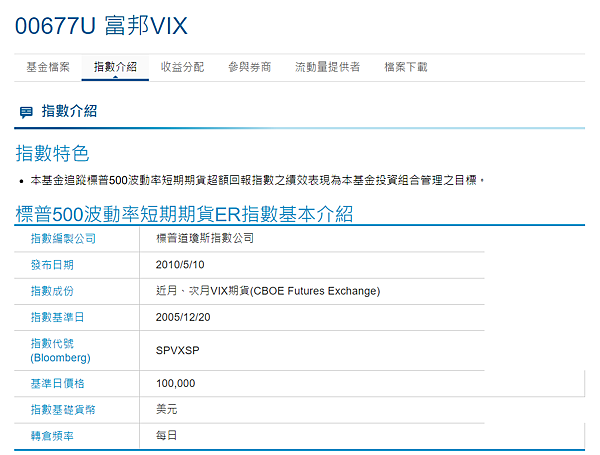
Task: Click the 標普道瓊斯指數公司 value
Action: 205,238
